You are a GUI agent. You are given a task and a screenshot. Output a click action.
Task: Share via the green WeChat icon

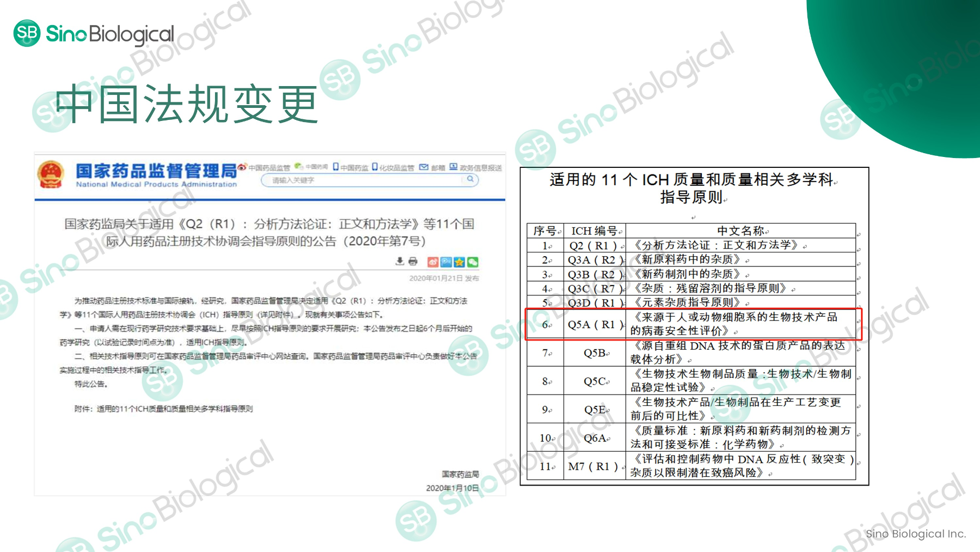(x=472, y=262)
